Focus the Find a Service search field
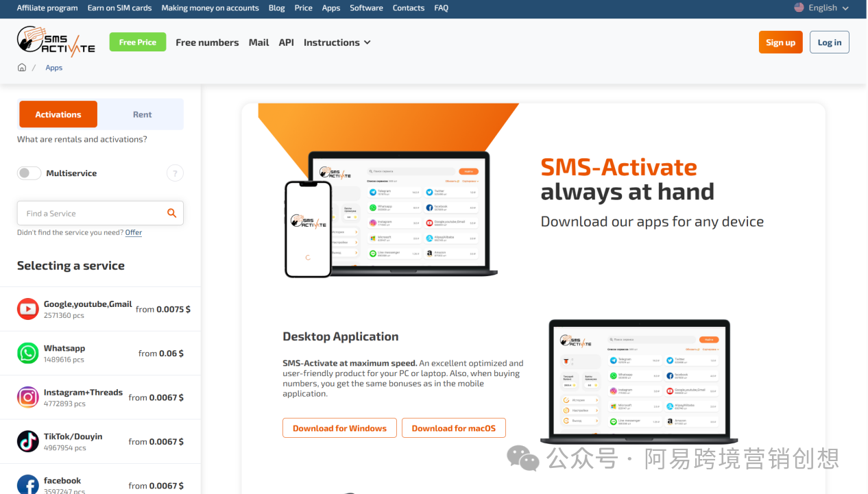Viewport: 868px width, 494px height. [100, 213]
